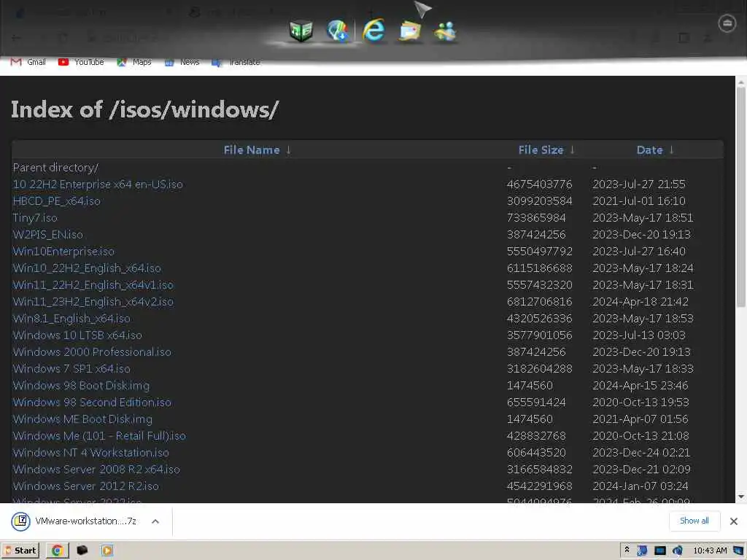Image resolution: width=747 pixels, height=560 pixels.
Task: Close the downloads bar
Action: (734, 521)
